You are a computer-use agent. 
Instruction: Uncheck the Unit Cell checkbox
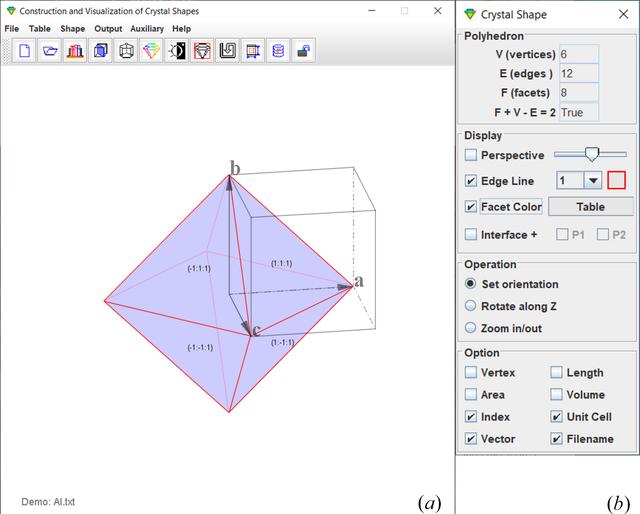pyautogui.click(x=556, y=416)
